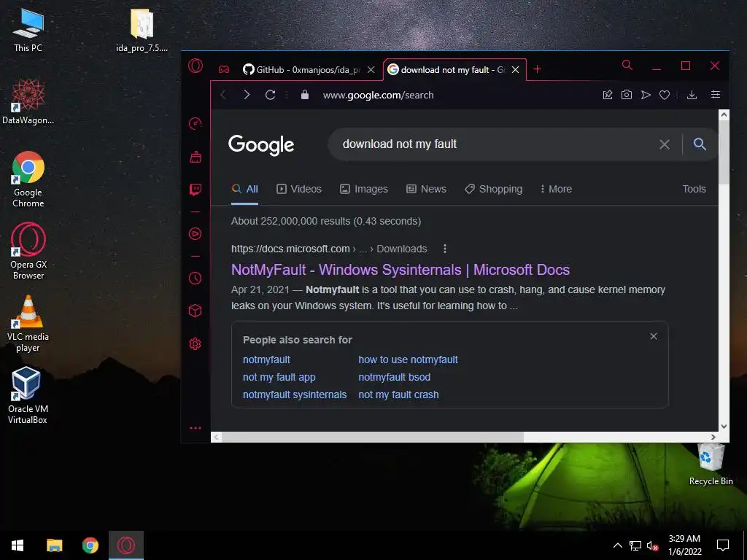Screen dimensions: 747x560
Task: Click not my fault crash suggestion
Action: pos(398,394)
